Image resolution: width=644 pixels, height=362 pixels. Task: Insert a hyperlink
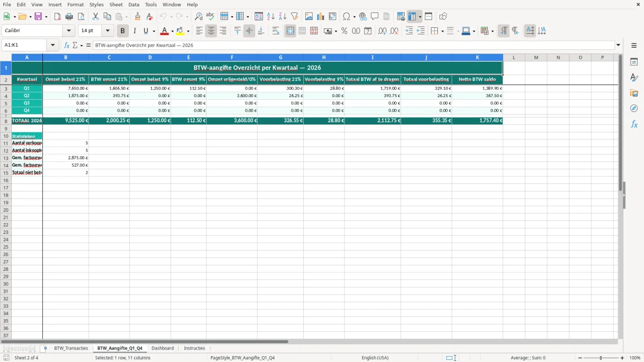tap(363, 17)
